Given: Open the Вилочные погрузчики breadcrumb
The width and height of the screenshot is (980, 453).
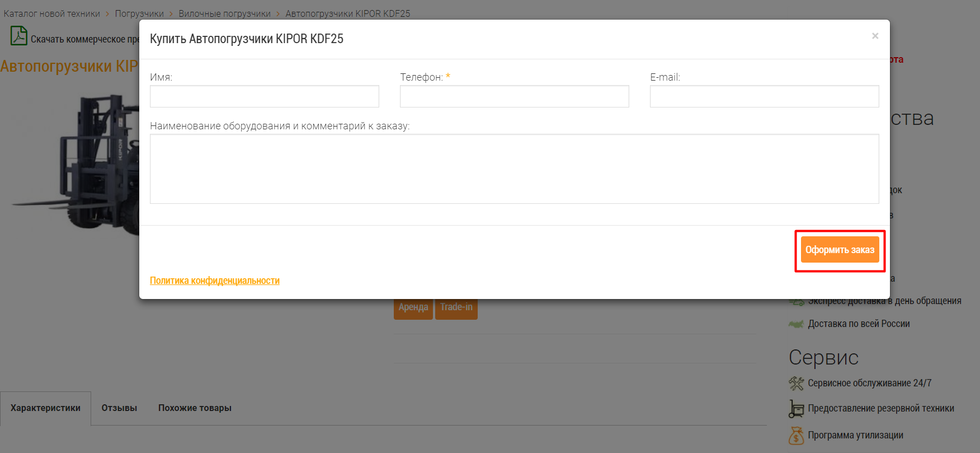Looking at the screenshot, I should tap(224, 13).
